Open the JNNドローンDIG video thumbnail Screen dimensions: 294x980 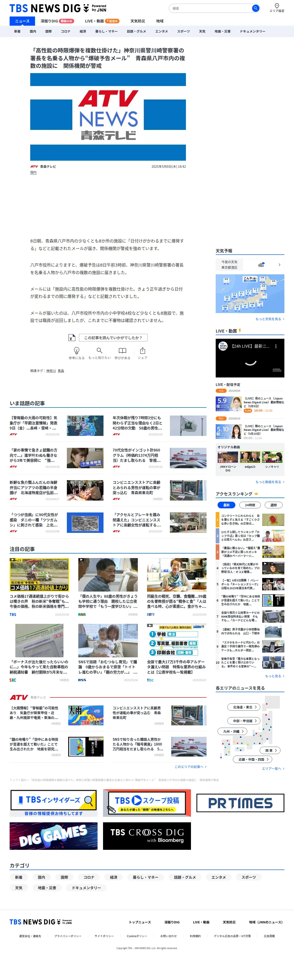click(228, 457)
